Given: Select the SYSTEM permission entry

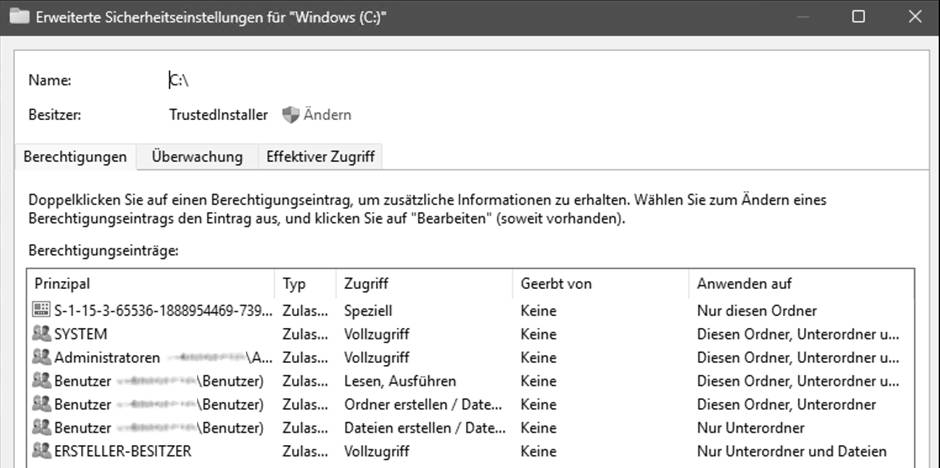Looking at the screenshot, I should click(471, 334).
